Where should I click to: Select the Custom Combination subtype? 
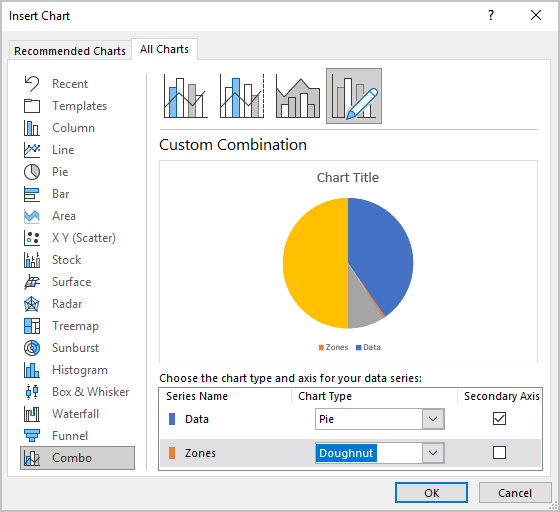[x=354, y=96]
